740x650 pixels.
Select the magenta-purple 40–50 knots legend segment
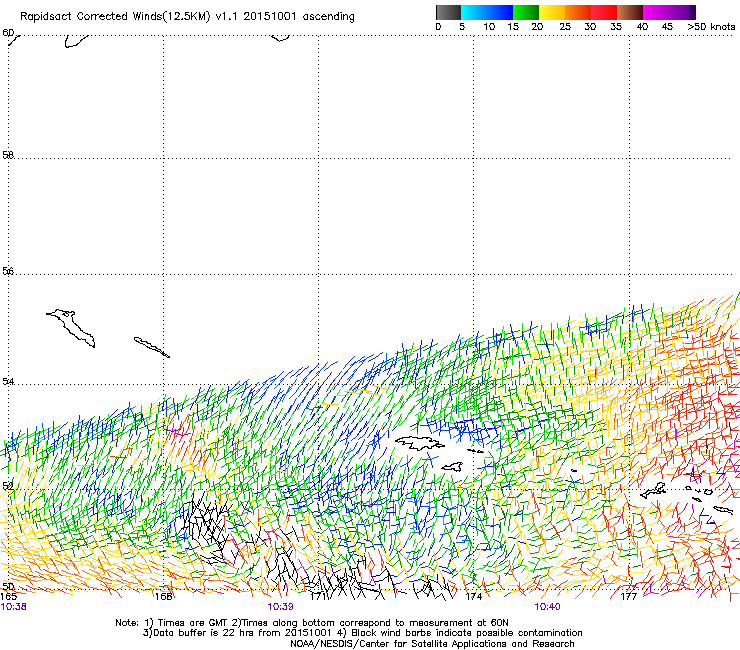pos(669,12)
